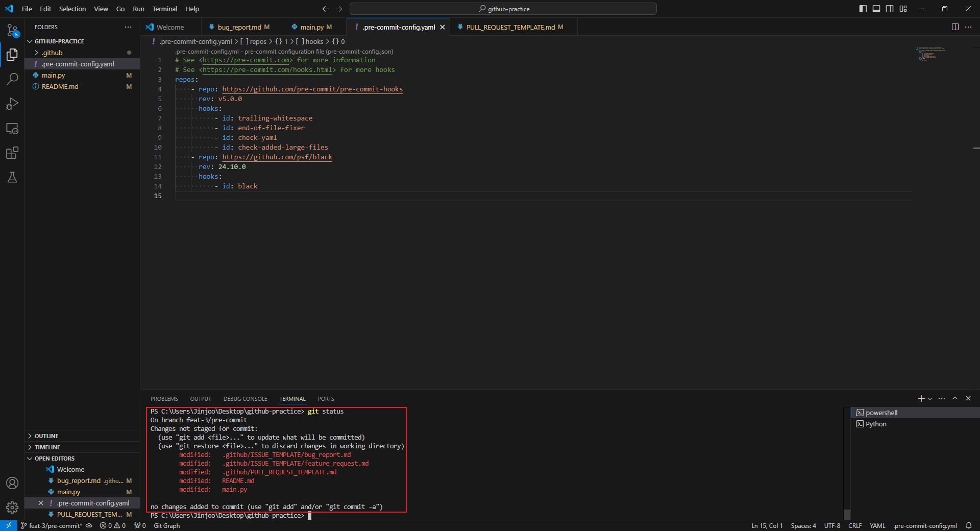
Task: Select the Python terminal instance
Action: [916, 424]
